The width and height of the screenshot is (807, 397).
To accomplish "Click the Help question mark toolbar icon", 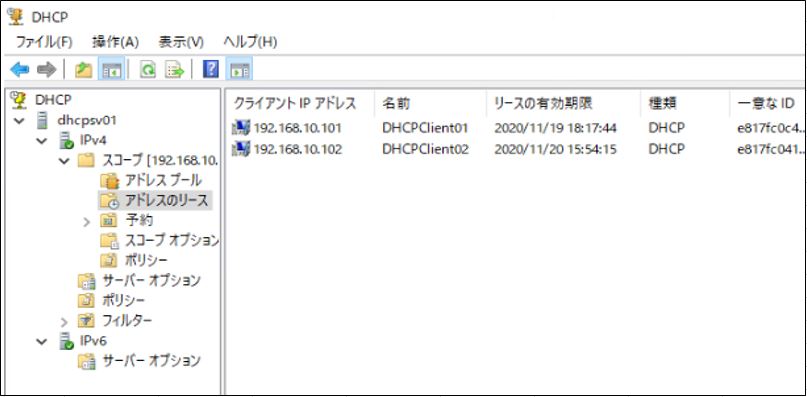I will pyautogui.click(x=211, y=69).
